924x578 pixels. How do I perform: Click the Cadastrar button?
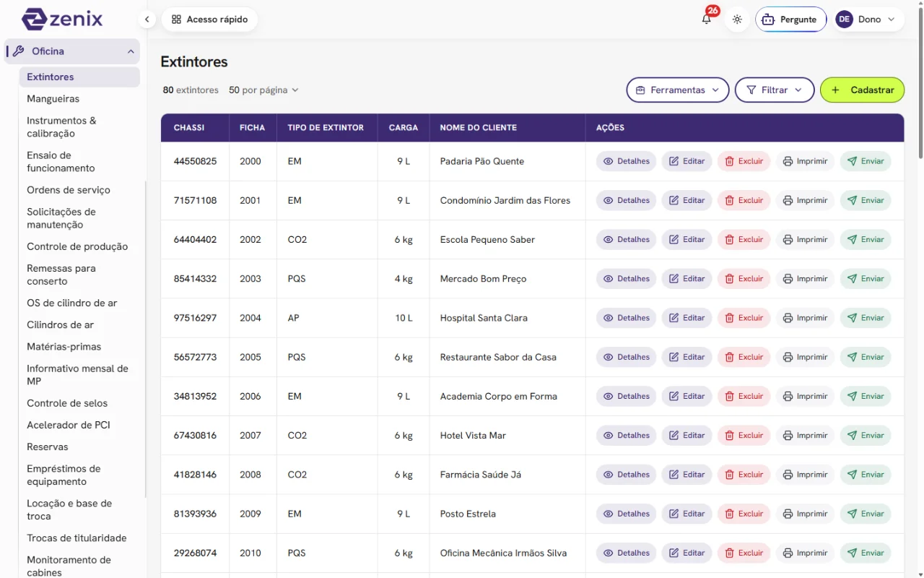click(x=862, y=90)
